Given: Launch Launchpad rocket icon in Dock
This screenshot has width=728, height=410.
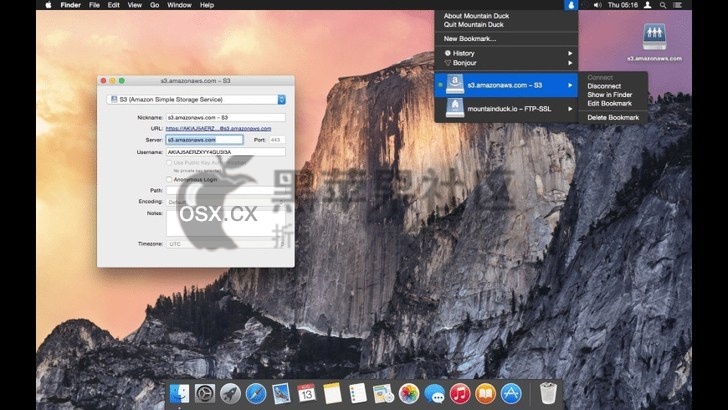Looking at the screenshot, I should 230,394.
